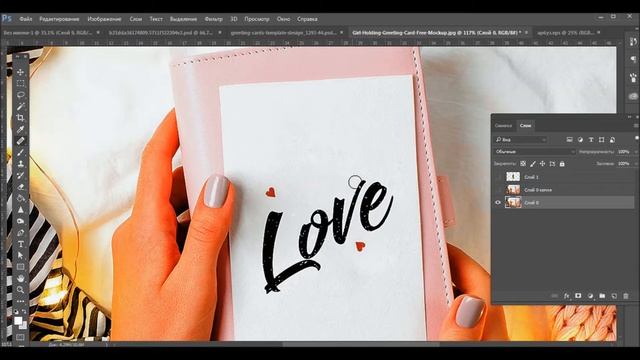Hide layer Слой 0 via eye icon
The image size is (640, 360).
click(498, 202)
